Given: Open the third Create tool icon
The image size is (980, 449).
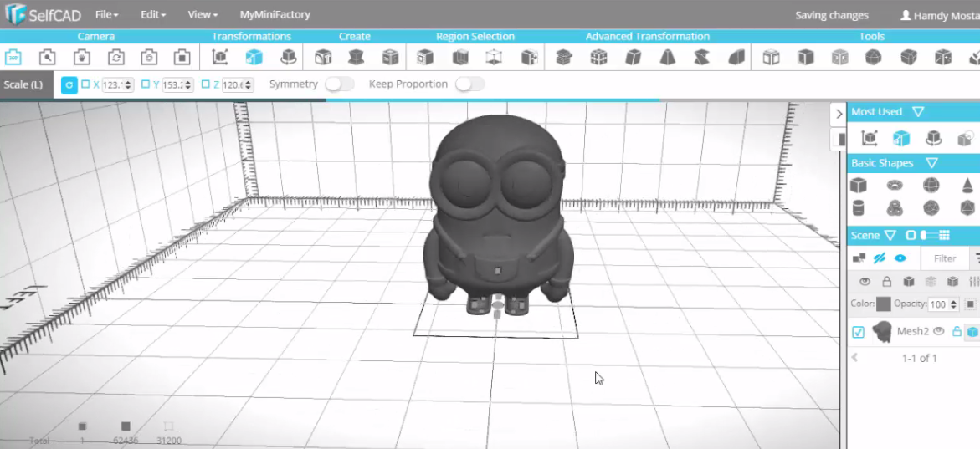Looking at the screenshot, I should point(390,58).
